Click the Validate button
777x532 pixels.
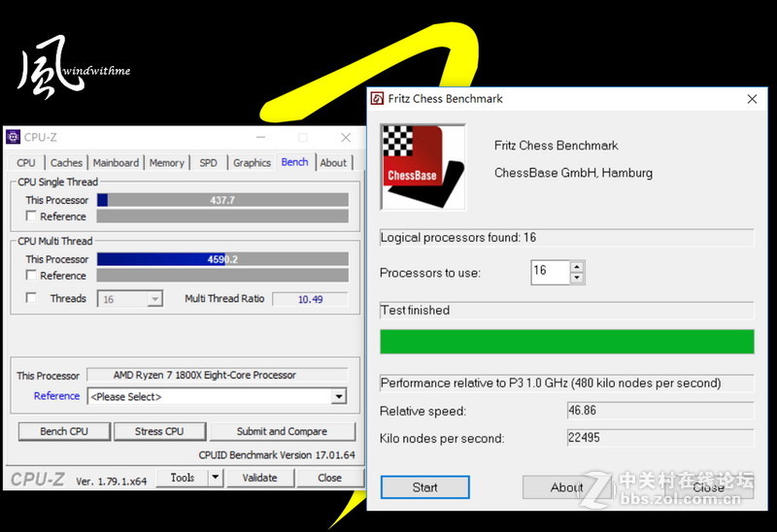[x=259, y=478]
